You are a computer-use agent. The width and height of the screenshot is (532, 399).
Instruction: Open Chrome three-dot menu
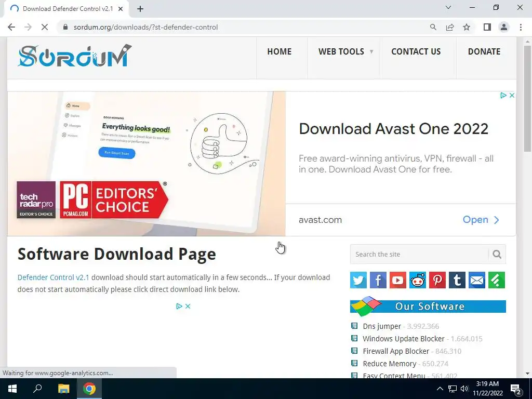tap(521, 27)
